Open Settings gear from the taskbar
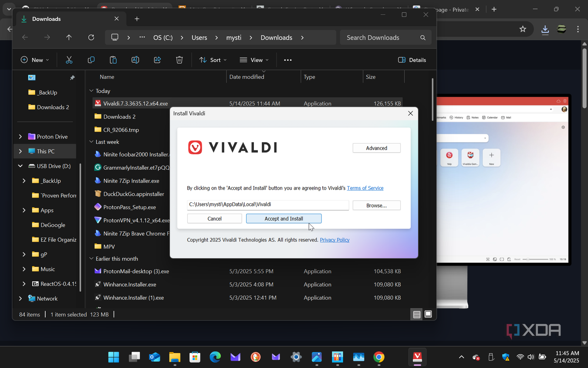This screenshot has width=588, height=368. coord(296,357)
